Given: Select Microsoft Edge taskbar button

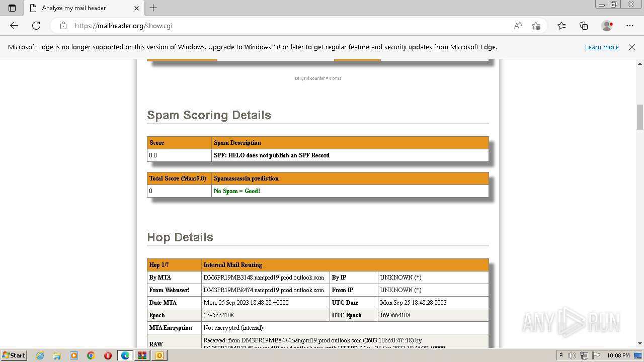Looking at the screenshot, I should [x=125, y=355].
